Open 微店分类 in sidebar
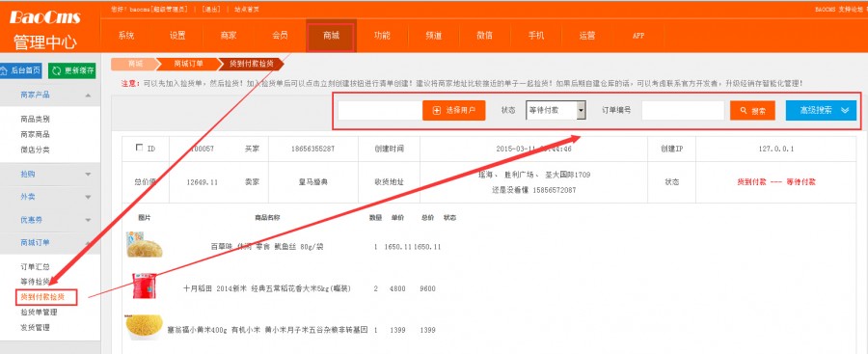The height and width of the screenshot is (354, 868). point(36,150)
